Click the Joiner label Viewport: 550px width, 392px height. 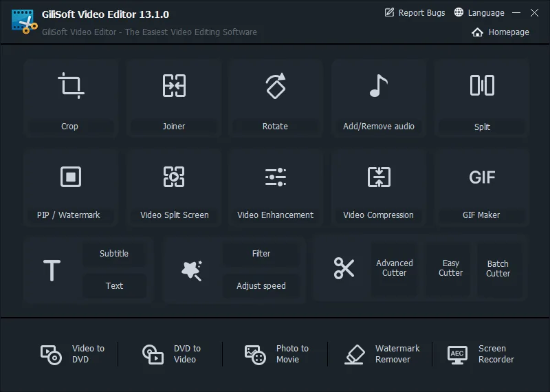pyautogui.click(x=174, y=127)
